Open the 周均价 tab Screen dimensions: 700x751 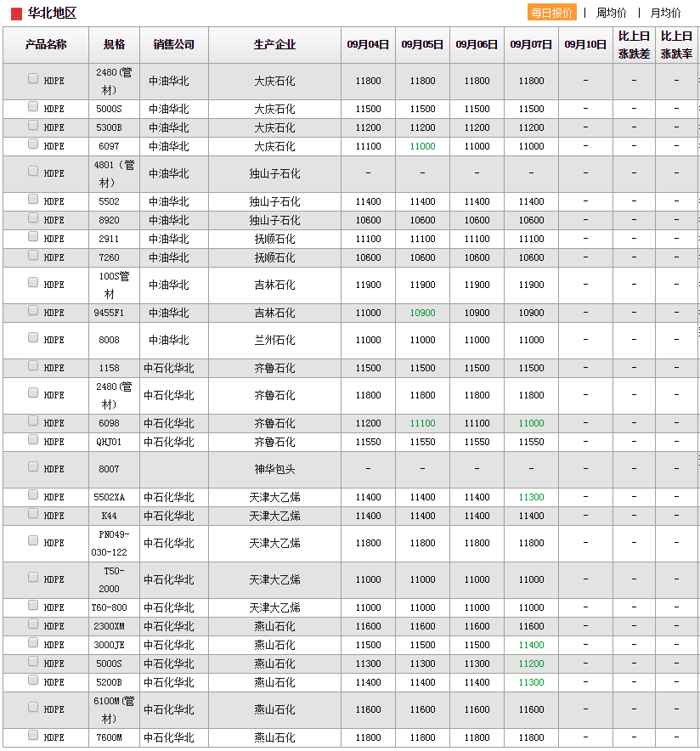pyautogui.click(x=611, y=13)
